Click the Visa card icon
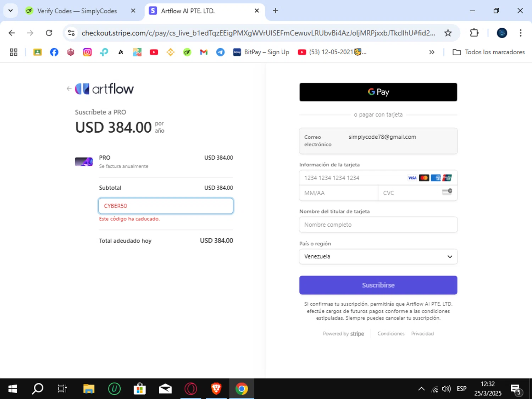Image resolution: width=532 pixels, height=399 pixels. tap(412, 178)
